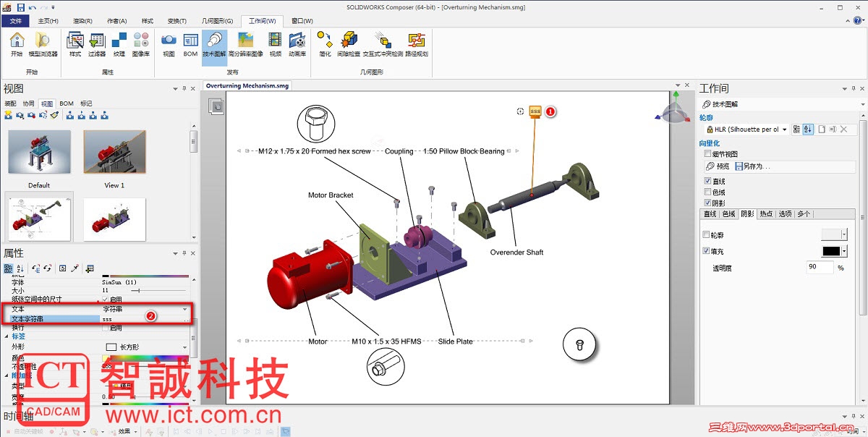The image size is (868, 437).
Task: Click the save icon in title bar
Action: [20, 7]
